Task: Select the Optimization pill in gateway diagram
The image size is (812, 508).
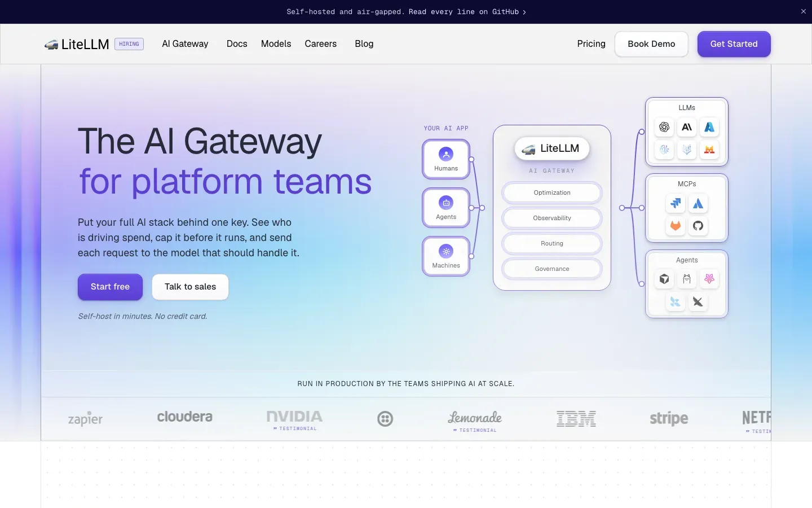Action: click(x=552, y=192)
